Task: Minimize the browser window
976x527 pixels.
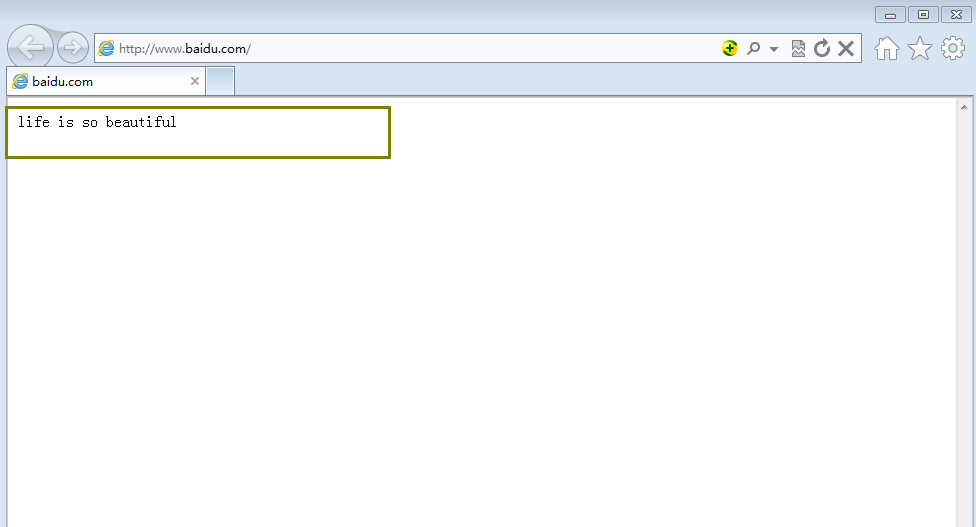Action: (891, 15)
